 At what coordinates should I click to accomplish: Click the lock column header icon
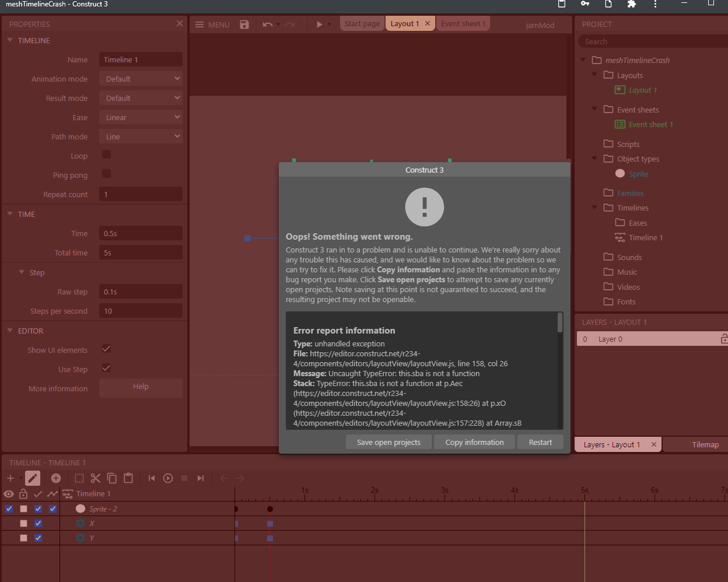point(23,494)
